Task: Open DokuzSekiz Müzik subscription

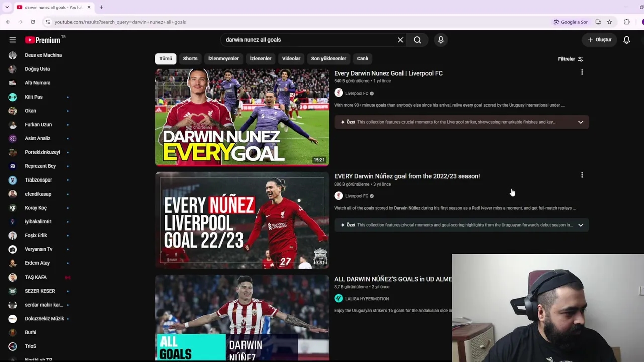Action: pyautogui.click(x=44, y=319)
